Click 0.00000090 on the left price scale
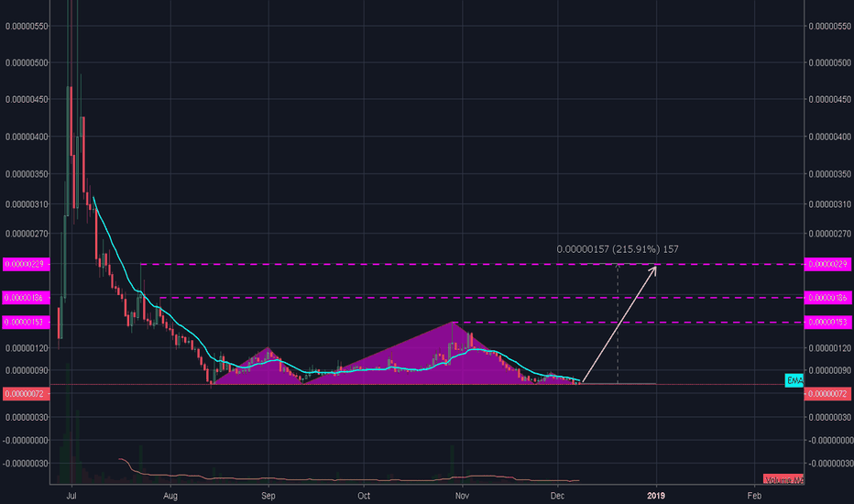The width and height of the screenshot is (854, 504). pos(27,370)
